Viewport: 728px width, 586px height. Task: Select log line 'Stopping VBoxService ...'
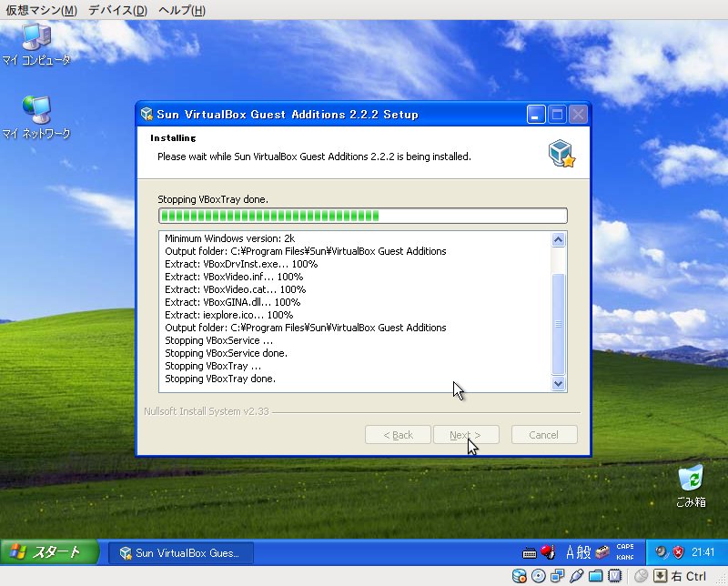218,340
